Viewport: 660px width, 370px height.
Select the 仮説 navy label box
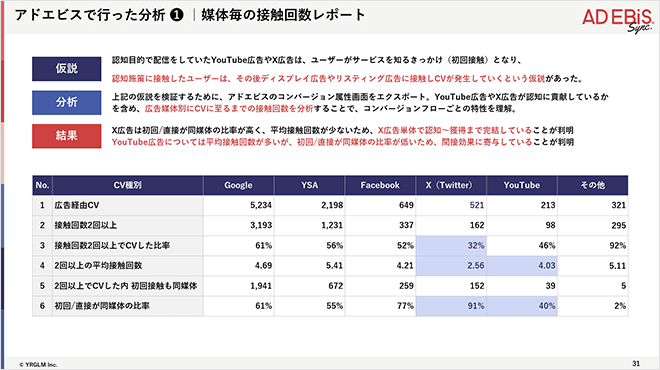tap(67, 69)
